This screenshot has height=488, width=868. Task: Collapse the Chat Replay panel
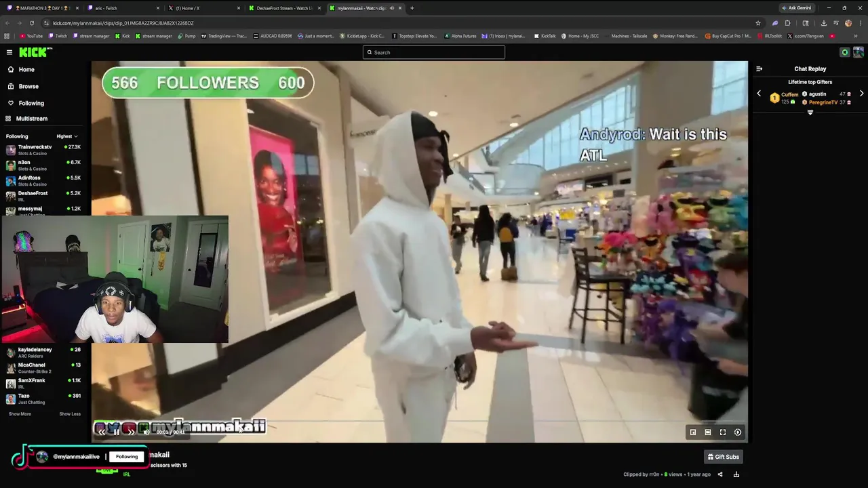(759, 68)
